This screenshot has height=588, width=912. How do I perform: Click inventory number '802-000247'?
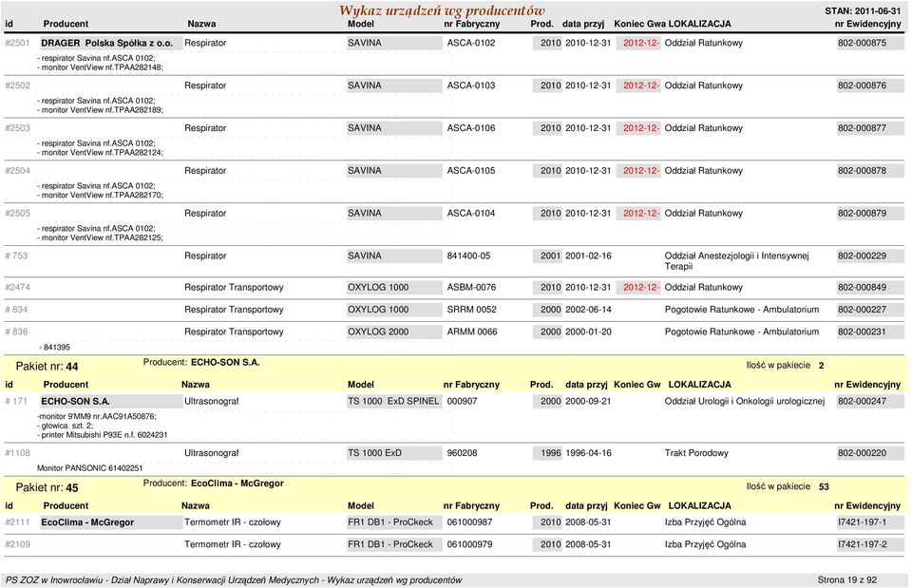pos(862,401)
